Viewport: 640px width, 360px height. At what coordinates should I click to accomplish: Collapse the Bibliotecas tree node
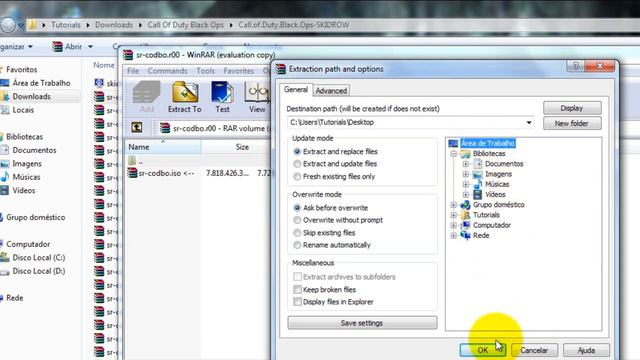point(453,154)
